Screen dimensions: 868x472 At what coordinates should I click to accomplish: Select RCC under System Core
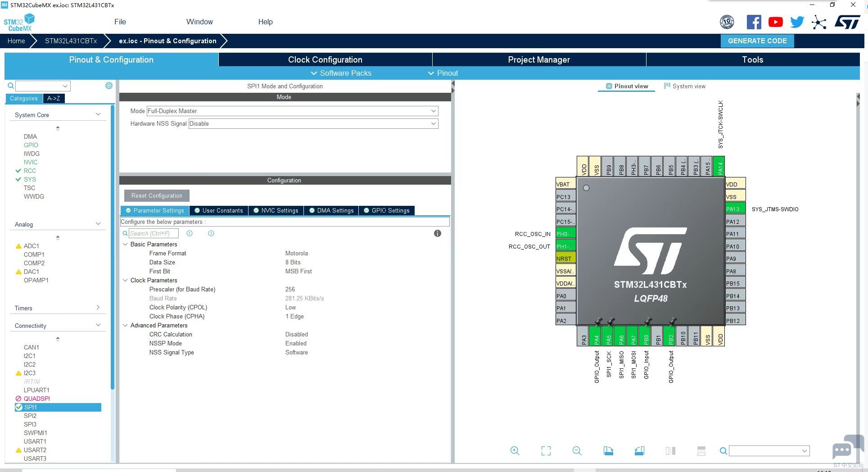[30, 171]
